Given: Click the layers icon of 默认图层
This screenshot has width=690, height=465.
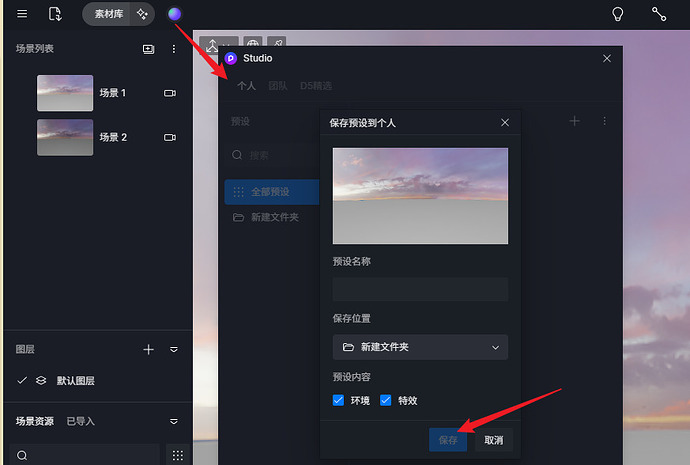Looking at the screenshot, I should (41, 381).
